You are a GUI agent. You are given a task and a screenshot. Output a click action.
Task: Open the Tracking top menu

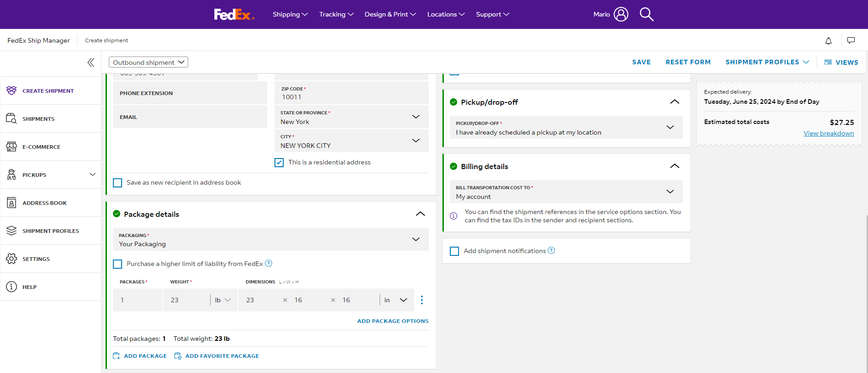pyautogui.click(x=336, y=14)
